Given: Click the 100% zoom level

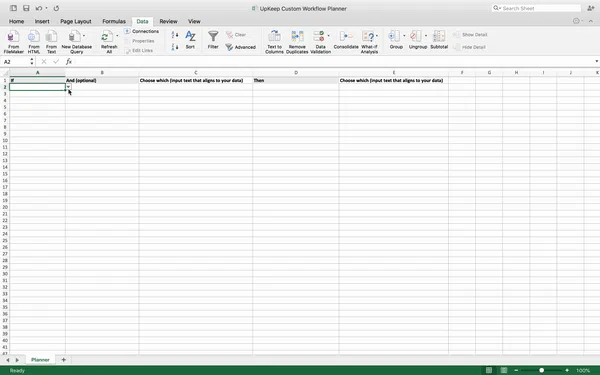Looking at the screenshot, I should tap(583, 370).
